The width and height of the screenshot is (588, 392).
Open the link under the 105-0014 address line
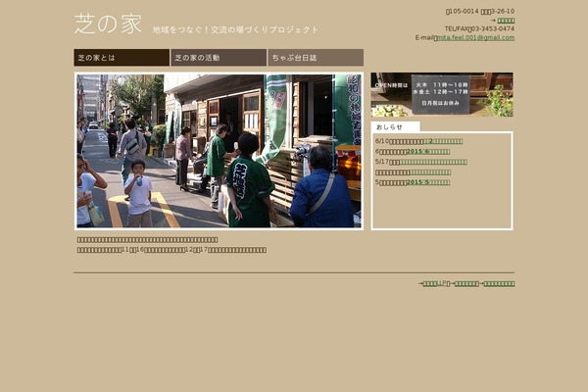506,21
